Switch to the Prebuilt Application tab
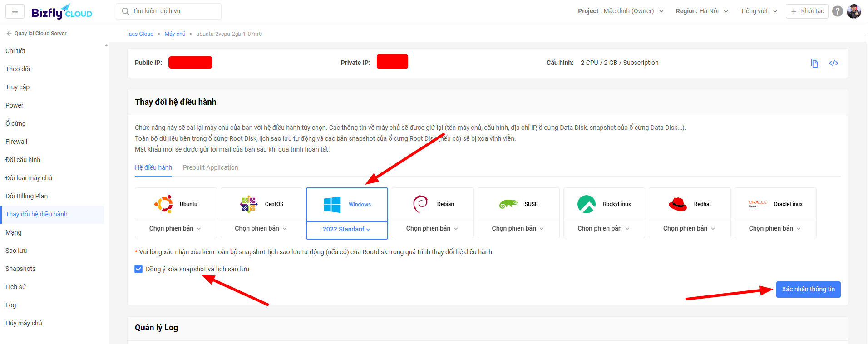The width and height of the screenshot is (868, 344). click(x=211, y=167)
